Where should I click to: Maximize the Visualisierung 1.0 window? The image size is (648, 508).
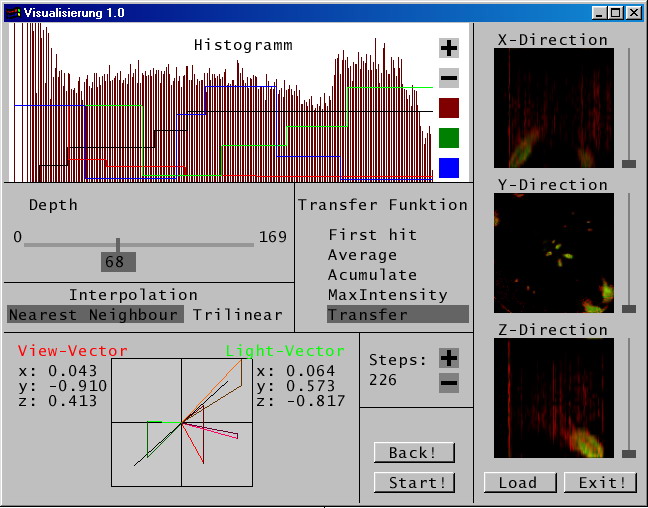coord(615,13)
